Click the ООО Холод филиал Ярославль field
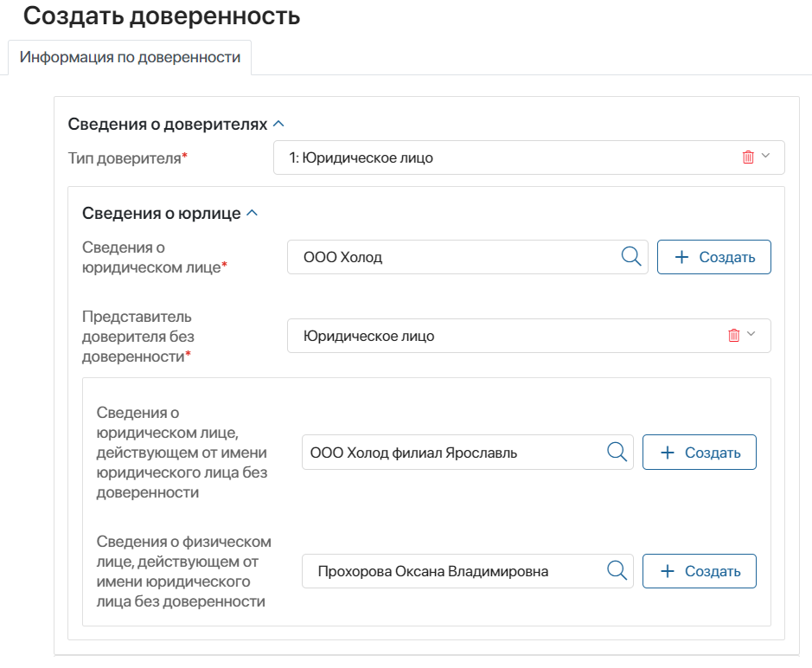The image size is (812, 668). tap(450, 452)
